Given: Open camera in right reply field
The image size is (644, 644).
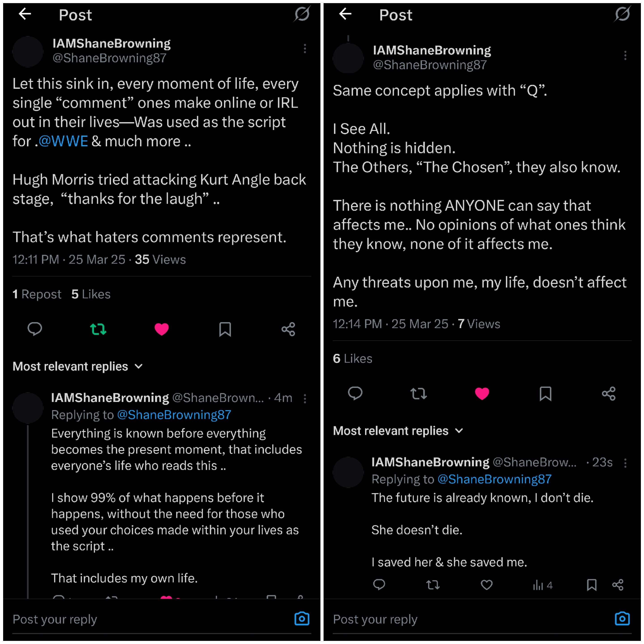Looking at the screenshot, I should coord(622,619).
